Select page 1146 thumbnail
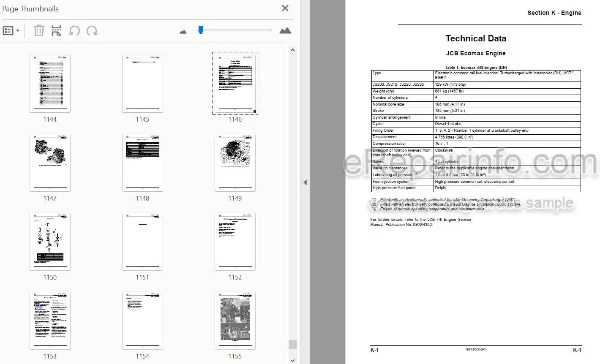Viewport: 600px width, 364px height. 235,83
